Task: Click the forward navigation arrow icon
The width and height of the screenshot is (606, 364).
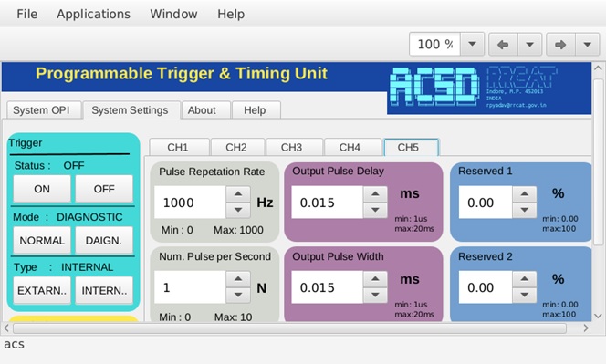Action: pyautogui.click(x=560, y=45)
